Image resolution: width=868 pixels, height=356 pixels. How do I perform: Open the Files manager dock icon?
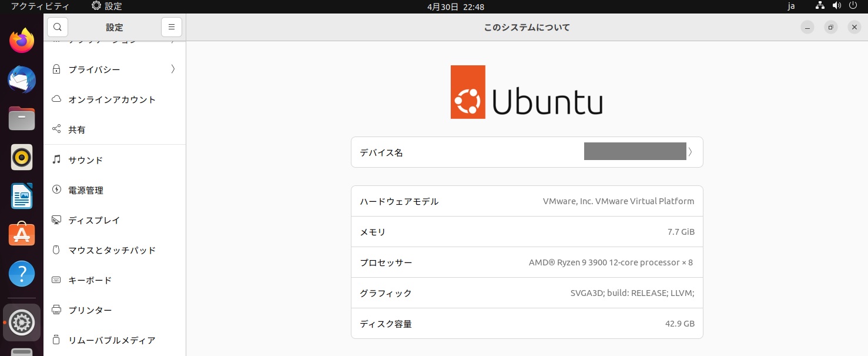[22, 119]
